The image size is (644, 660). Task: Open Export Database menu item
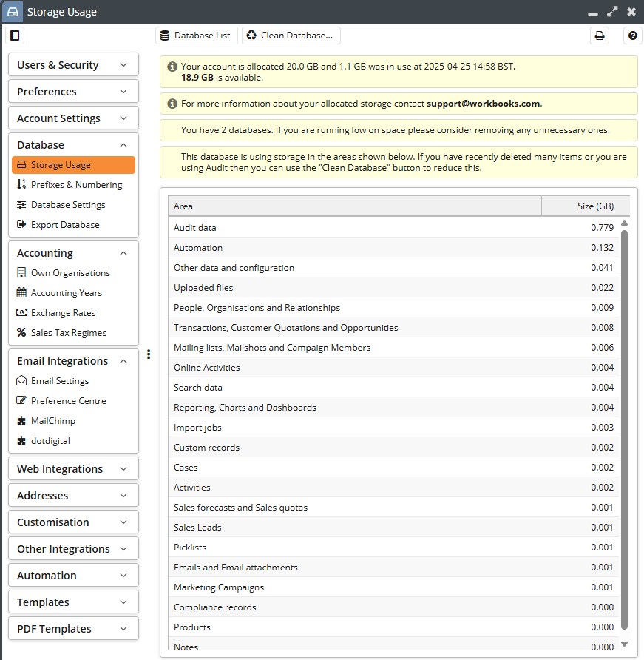pos(74,224)
